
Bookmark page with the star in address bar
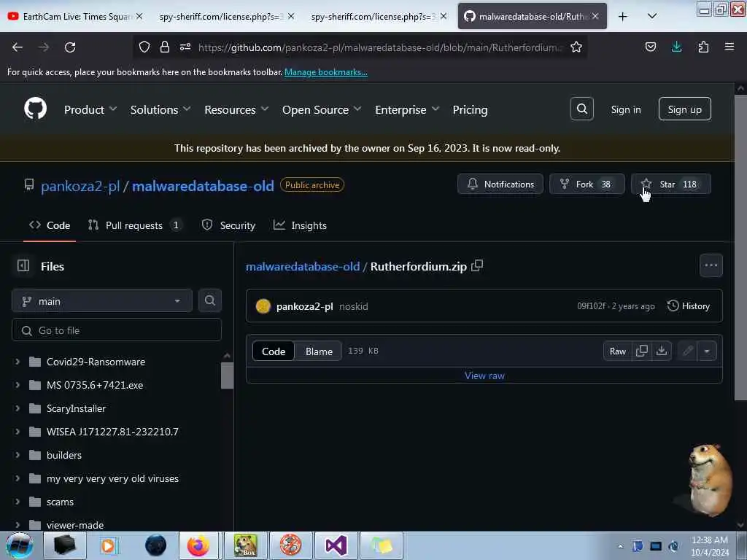tap(576, 47)
